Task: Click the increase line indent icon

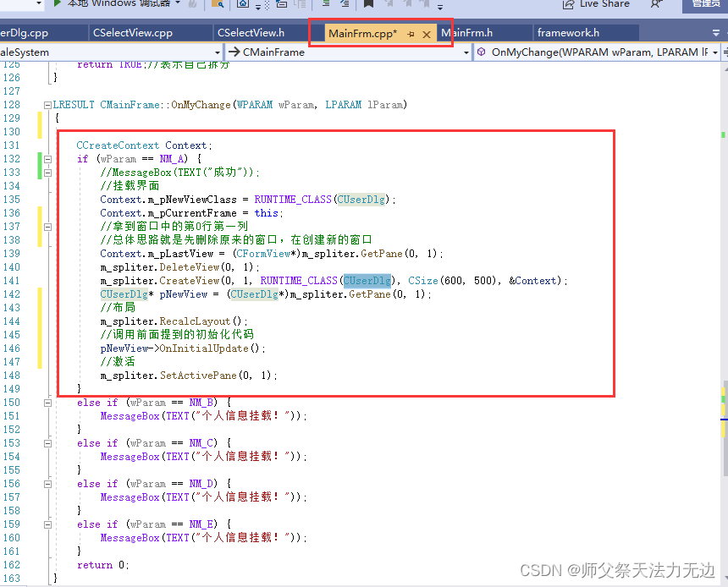Action: coord(345,5)
